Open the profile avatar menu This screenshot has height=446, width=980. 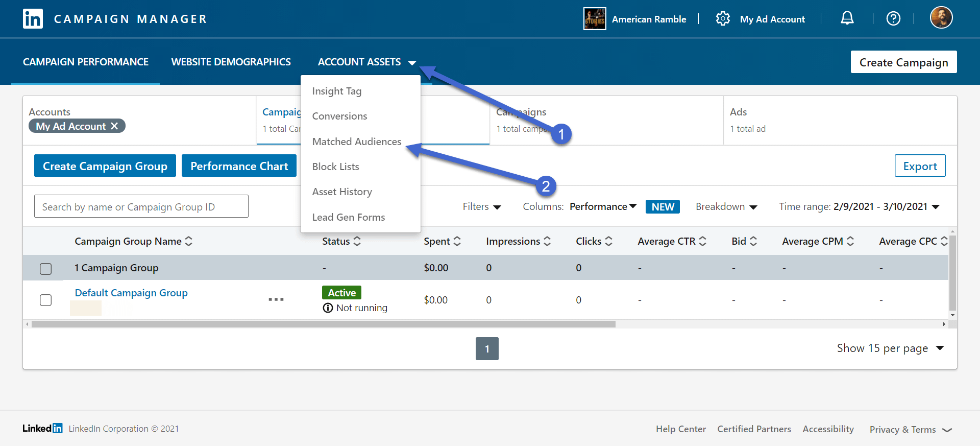(x=941, y=18)
